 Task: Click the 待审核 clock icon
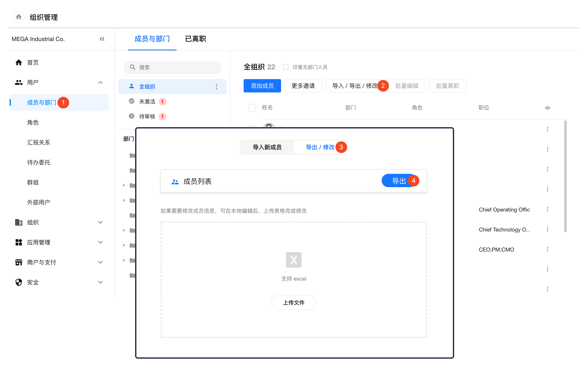(132, 116)
